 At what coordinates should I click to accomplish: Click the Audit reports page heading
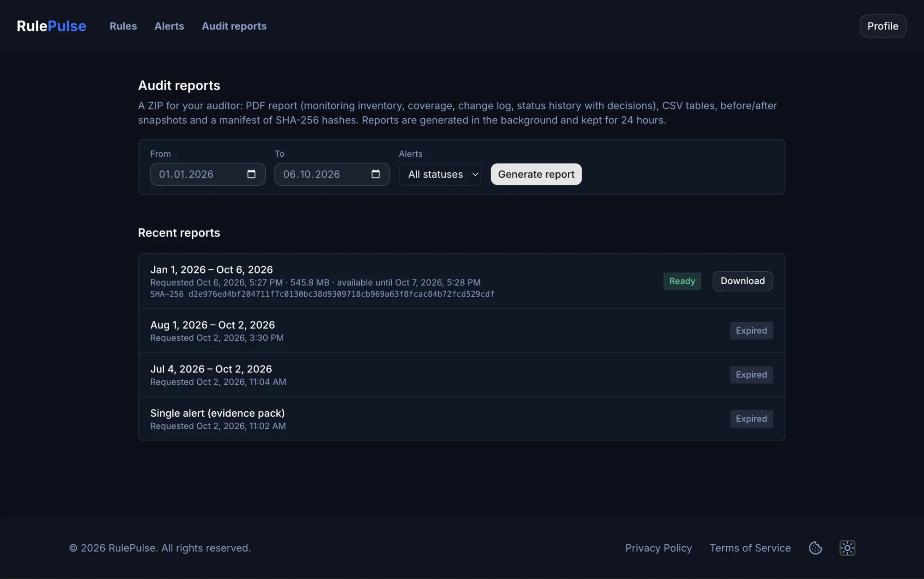coord(179,85)
